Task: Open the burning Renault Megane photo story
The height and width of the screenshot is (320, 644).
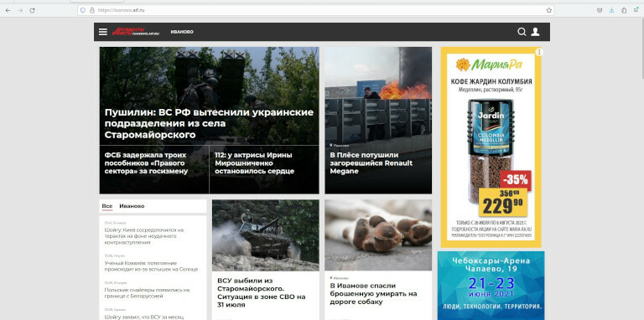Action: coord(378,120)
